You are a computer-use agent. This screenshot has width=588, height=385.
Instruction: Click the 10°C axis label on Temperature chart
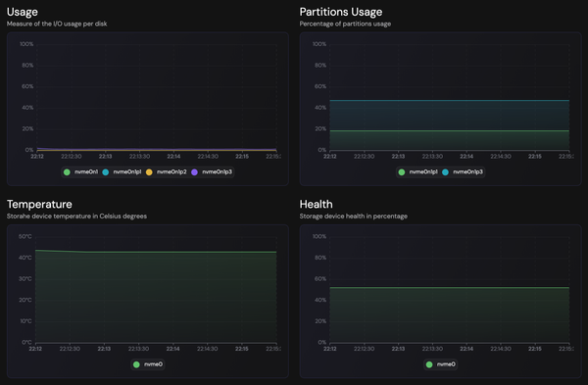tap(25, 321)
